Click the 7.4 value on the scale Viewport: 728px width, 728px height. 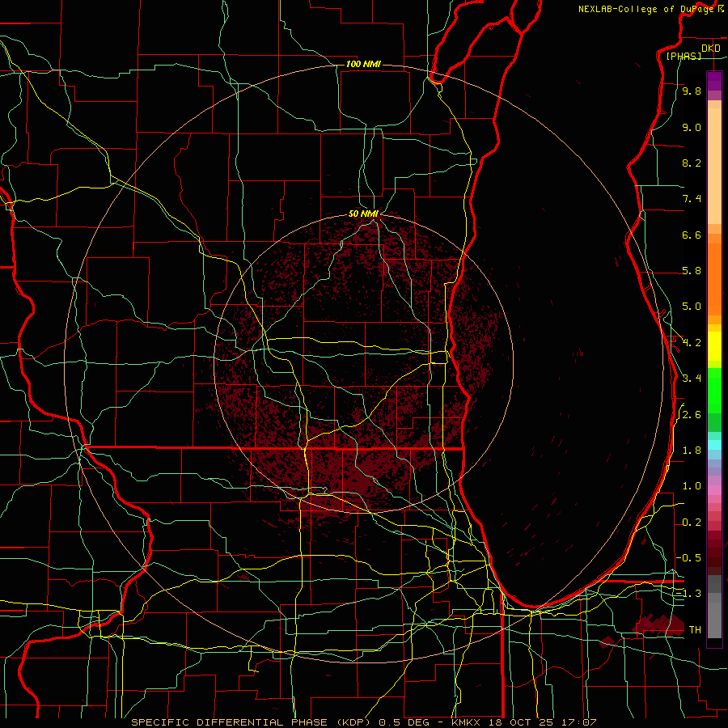tap(692, 199)
